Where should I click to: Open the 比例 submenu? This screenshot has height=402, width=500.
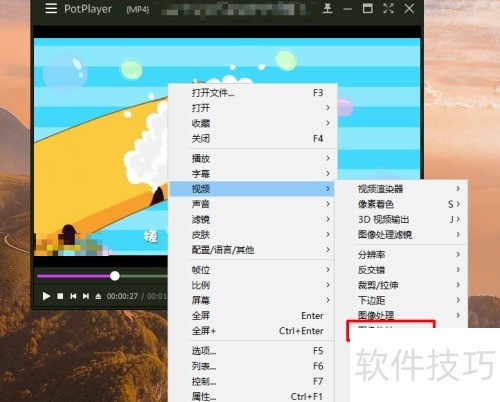click(x=253, y=285)
